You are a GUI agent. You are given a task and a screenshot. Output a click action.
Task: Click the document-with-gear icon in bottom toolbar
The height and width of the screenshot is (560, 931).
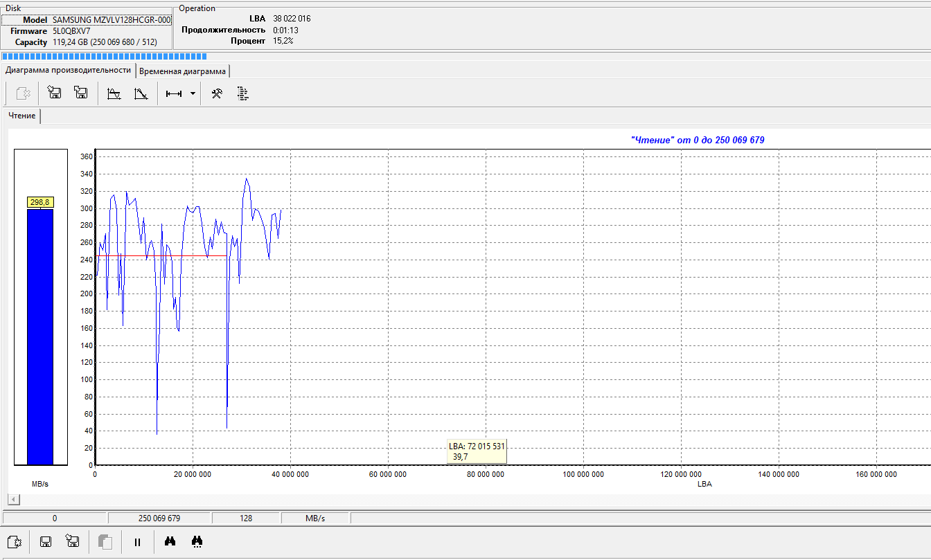point(15,541)
